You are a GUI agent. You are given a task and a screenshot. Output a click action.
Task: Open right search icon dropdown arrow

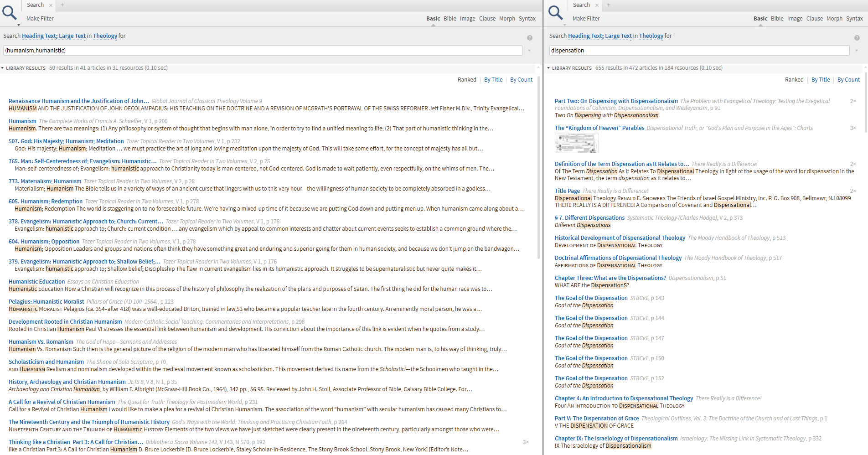click(x=564, y=25)
